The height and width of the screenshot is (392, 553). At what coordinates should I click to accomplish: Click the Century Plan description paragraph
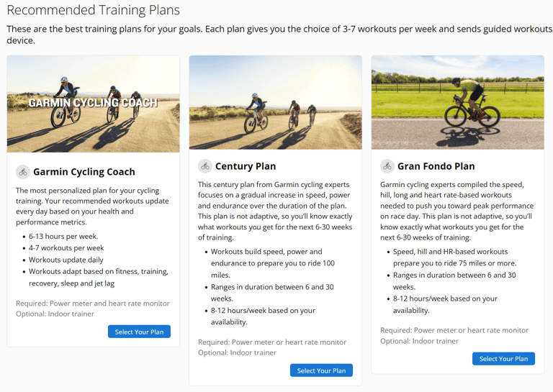(x=275, y=211)
